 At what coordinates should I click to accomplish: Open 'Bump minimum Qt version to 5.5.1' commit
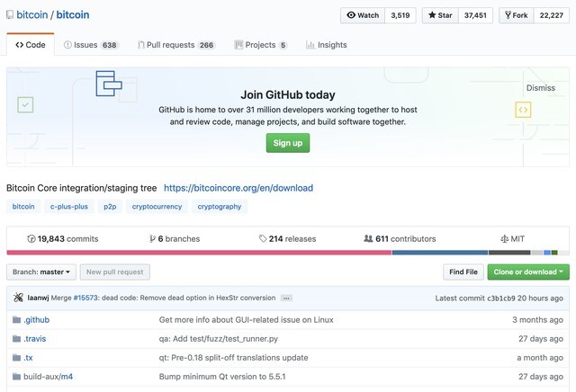(x=222, y=377)
